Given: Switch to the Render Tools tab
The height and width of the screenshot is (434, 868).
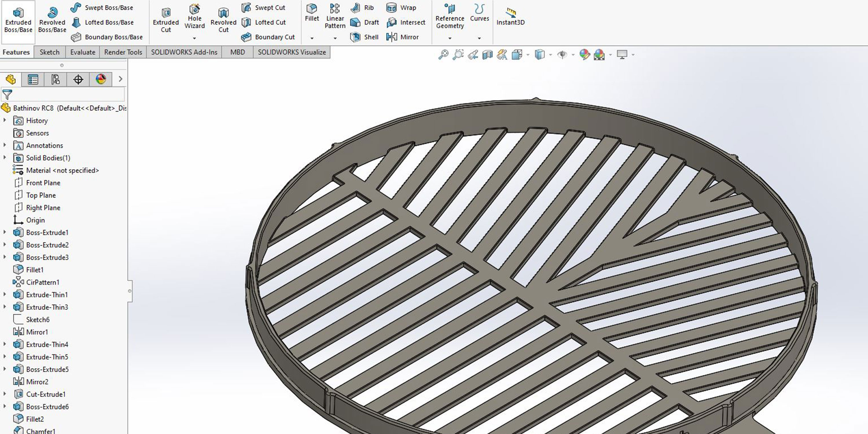Looking at the screenshot, I should click(x=123, y=52).
